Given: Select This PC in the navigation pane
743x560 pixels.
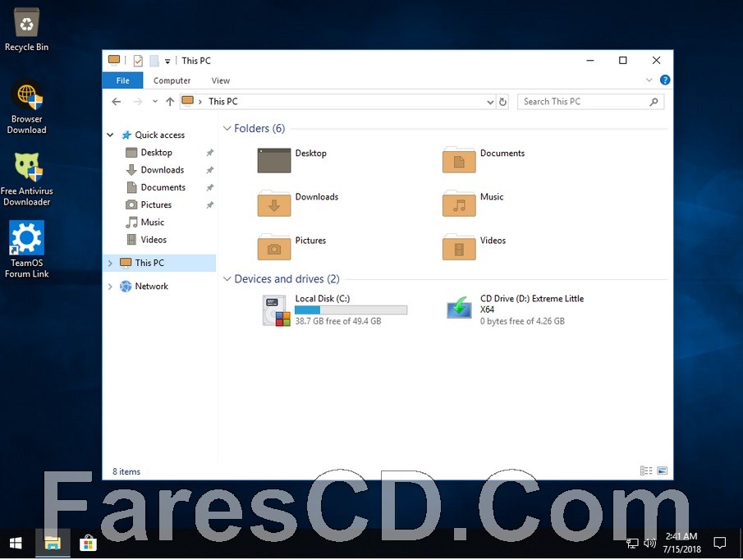Looking at the screenshot, I should pos(149,263).
